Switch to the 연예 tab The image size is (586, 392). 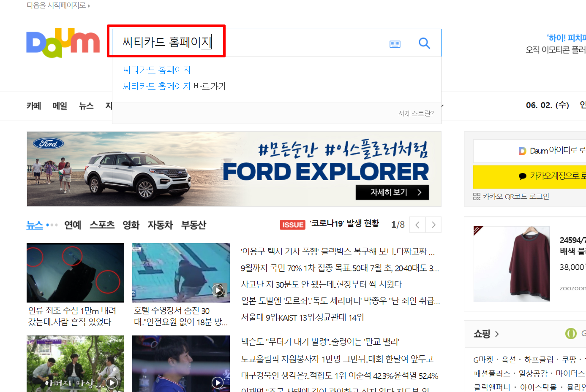tap(73, 225)
